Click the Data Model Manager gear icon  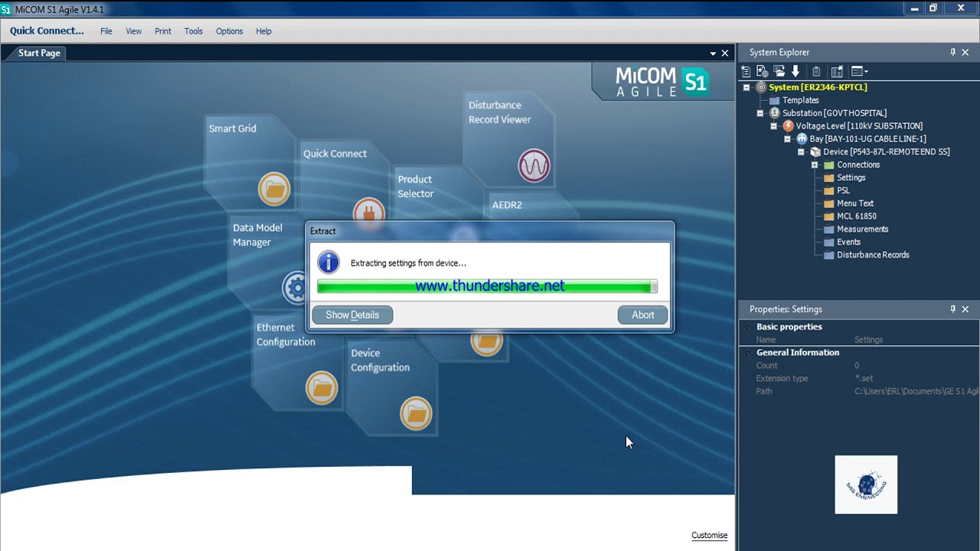[x=294, y=288]
